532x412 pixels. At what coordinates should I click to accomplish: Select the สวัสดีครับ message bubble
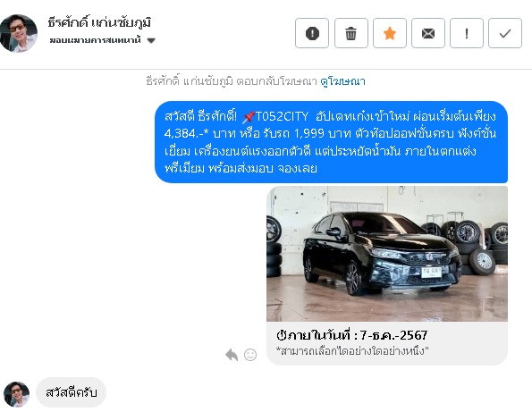pos(71,392)
